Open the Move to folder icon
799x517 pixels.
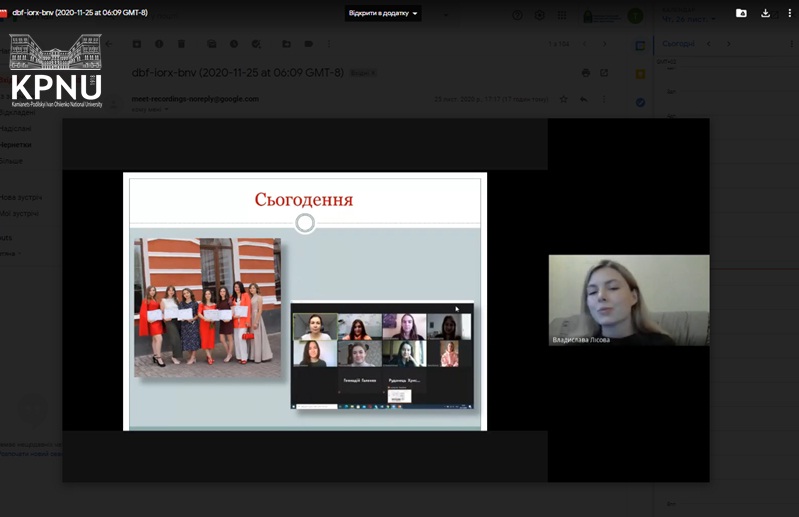[286, 44]
